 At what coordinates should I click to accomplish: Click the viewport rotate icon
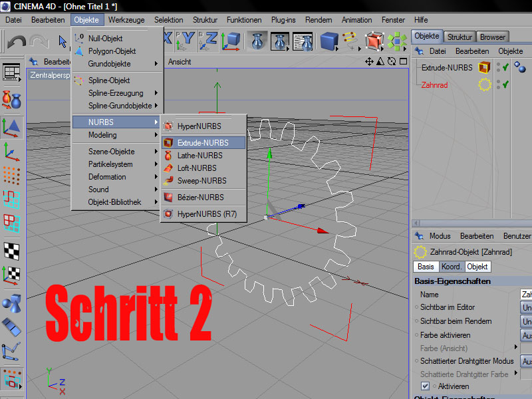coord(392,61)
